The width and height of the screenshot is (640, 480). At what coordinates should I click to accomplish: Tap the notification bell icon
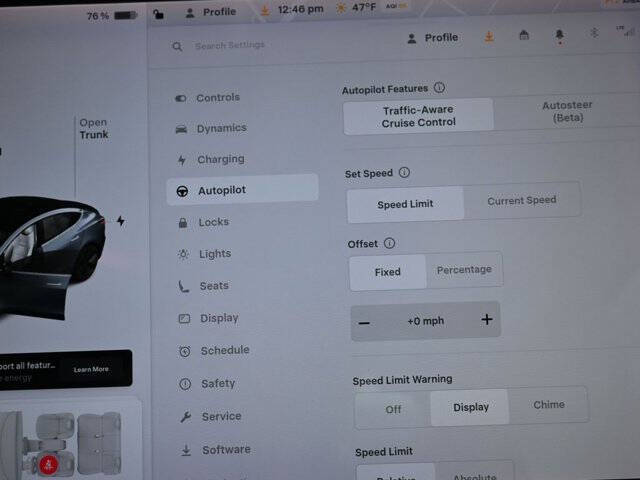coord(560,35)
